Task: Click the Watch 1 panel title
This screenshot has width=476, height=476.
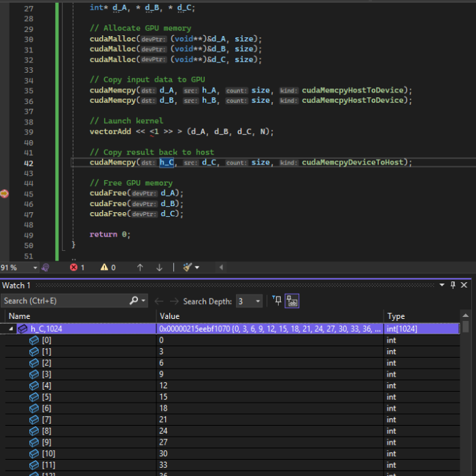Action: click(16, 286)
